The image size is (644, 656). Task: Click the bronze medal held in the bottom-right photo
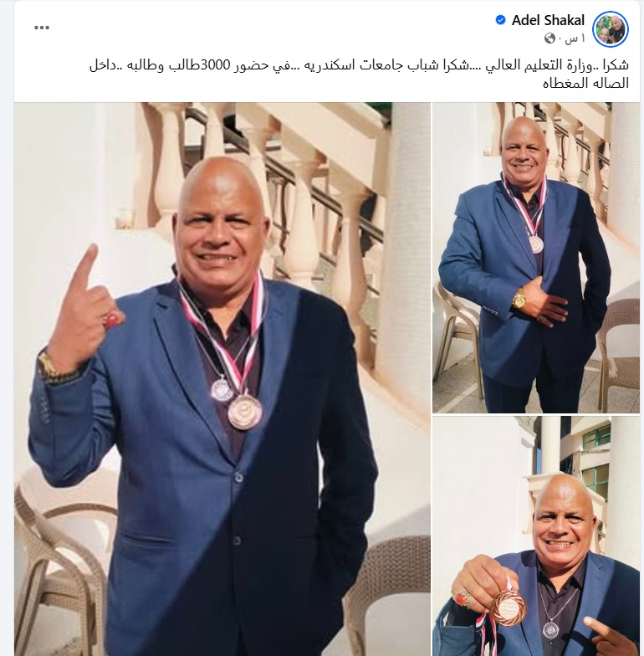(x=509, y=607)
